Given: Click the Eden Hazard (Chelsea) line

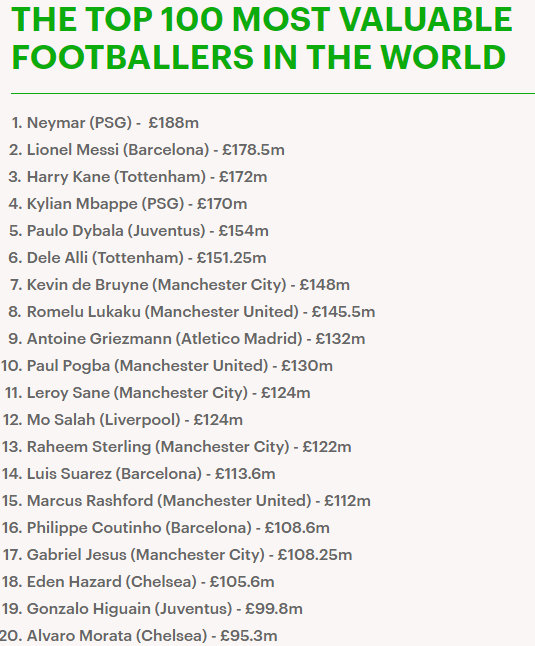Looking at the screenshot, I should coord(138,582).
